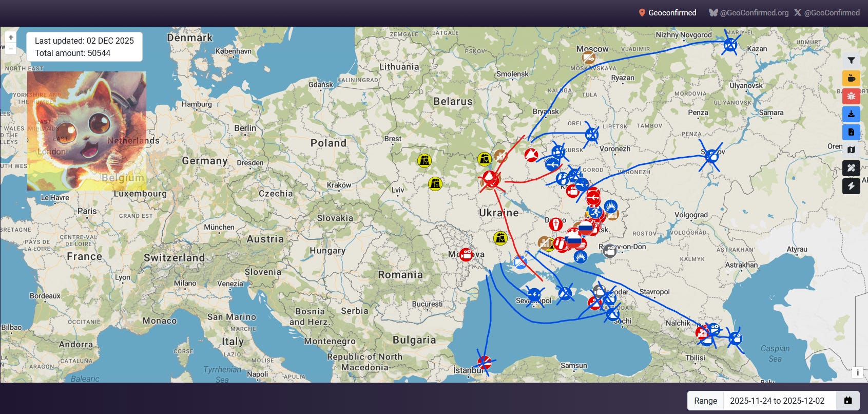Select the blue explosion marker on Azov coast
This screenshot has height=414, width=868.
pos(581,256)
